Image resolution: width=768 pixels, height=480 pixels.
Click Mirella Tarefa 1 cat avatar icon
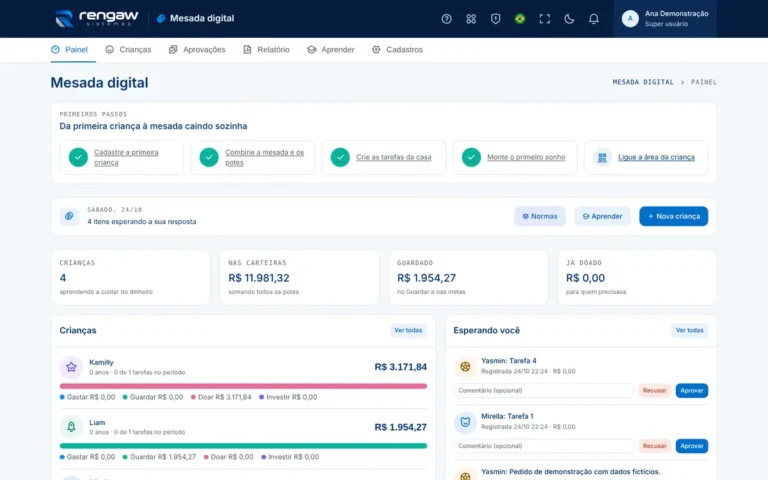(x=465, y=422)
